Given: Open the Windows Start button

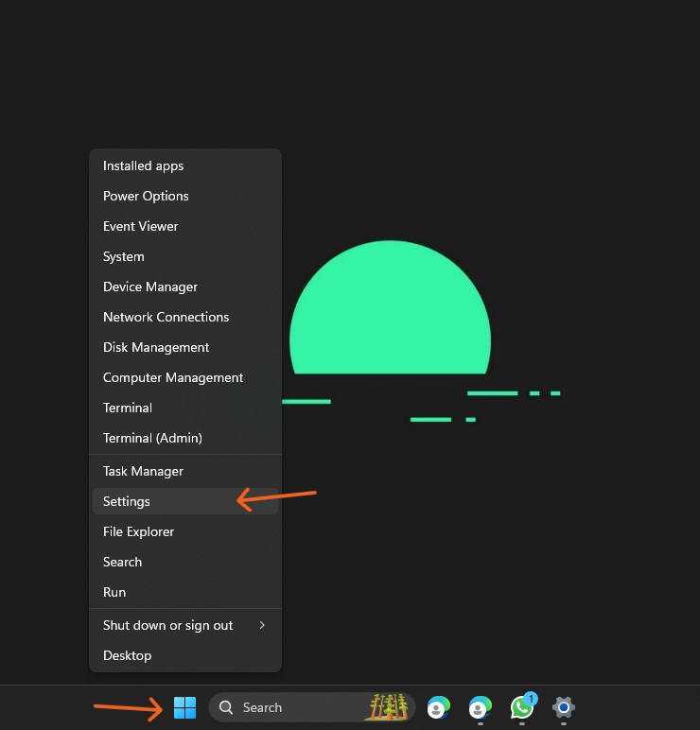Looking at the screenshot, I should click(184, 707).
